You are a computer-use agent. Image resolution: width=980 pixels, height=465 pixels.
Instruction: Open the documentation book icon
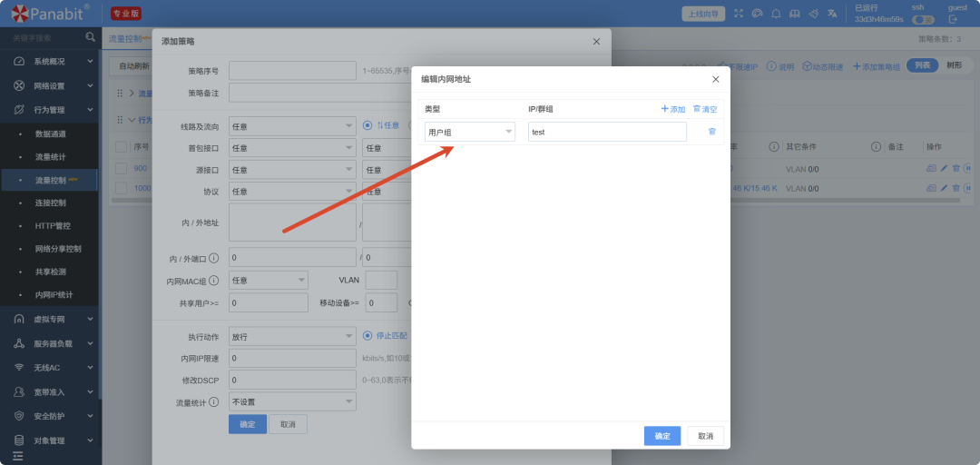click(x=794, y=13)
